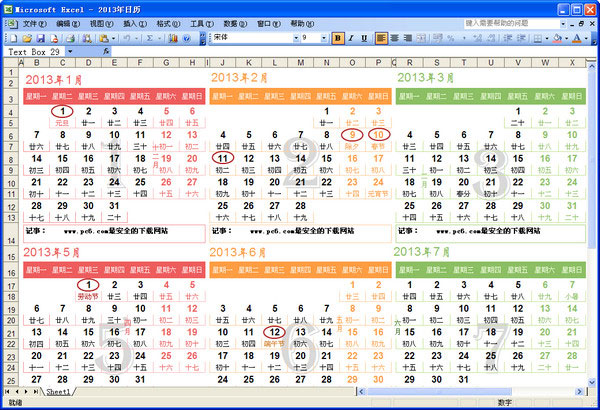Viewport: 600px width, 410px height.
Task: Open the 数据 (Data) menu
Action: (x=235, y=24)
